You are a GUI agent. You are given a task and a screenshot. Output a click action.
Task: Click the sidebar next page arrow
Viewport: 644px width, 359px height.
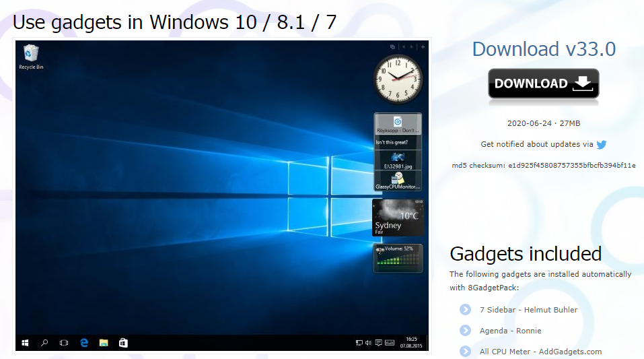pos(412,47)
